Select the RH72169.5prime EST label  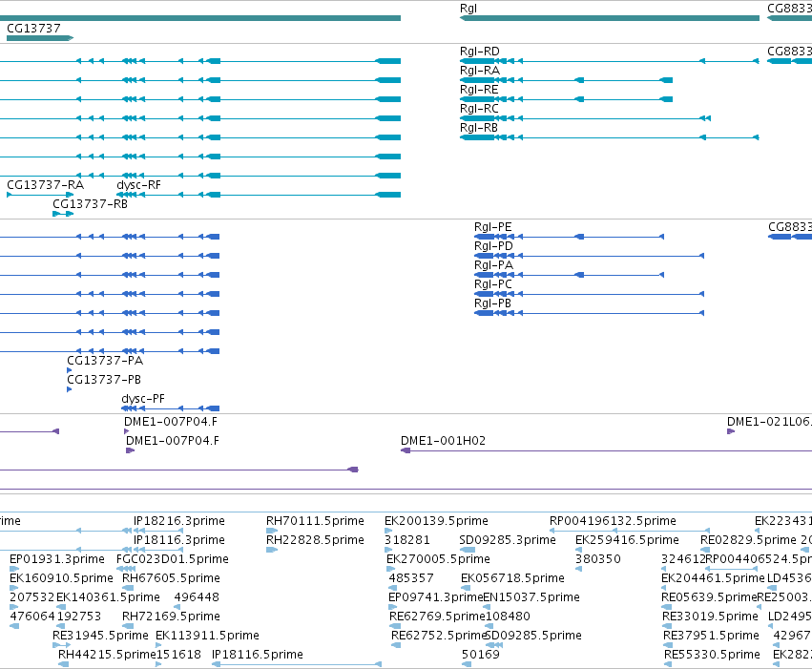(x=171, y=617)
